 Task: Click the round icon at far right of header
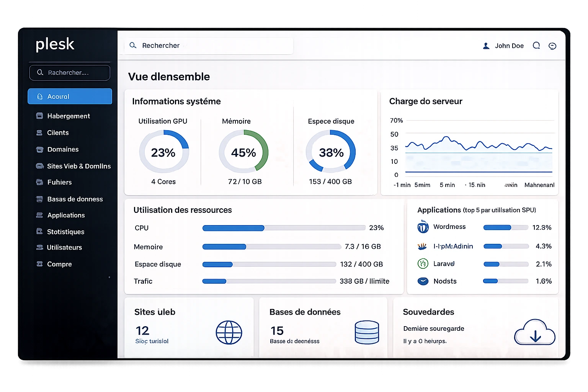(552, 46)
